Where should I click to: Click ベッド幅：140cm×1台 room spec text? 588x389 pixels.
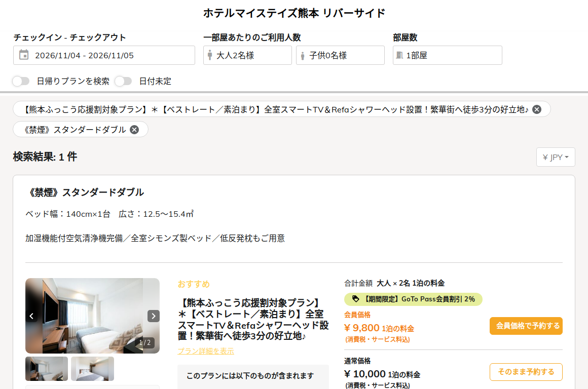click(68, 214)
